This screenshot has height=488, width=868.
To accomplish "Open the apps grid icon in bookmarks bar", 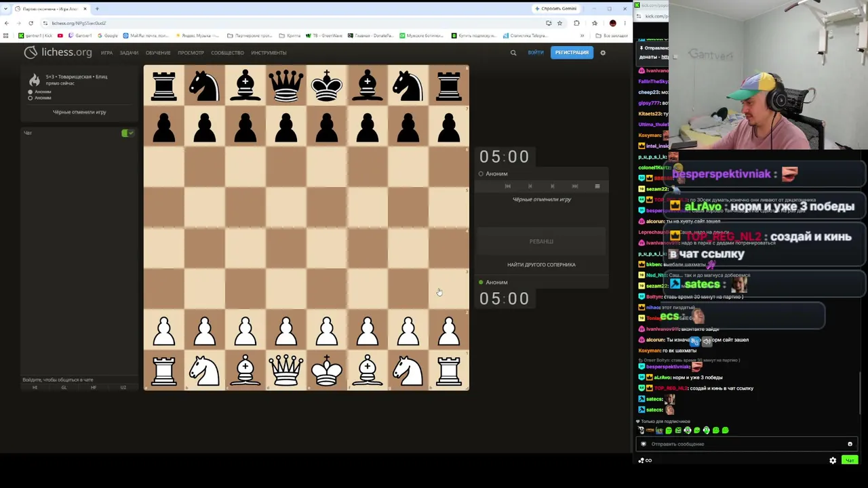I will pyautogui.click(x=7, y=35).
